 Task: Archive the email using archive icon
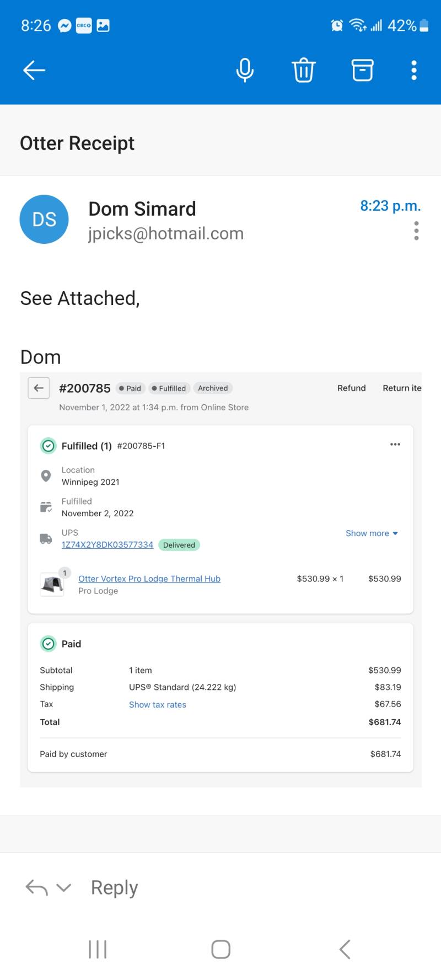(363, 70)
